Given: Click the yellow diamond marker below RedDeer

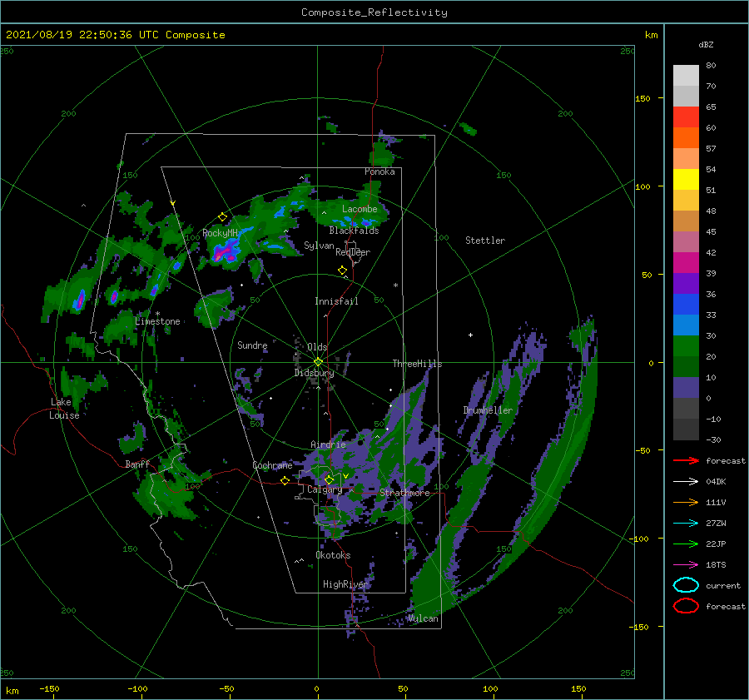Looking at the screenshot, I should click(x=342, y=270).
